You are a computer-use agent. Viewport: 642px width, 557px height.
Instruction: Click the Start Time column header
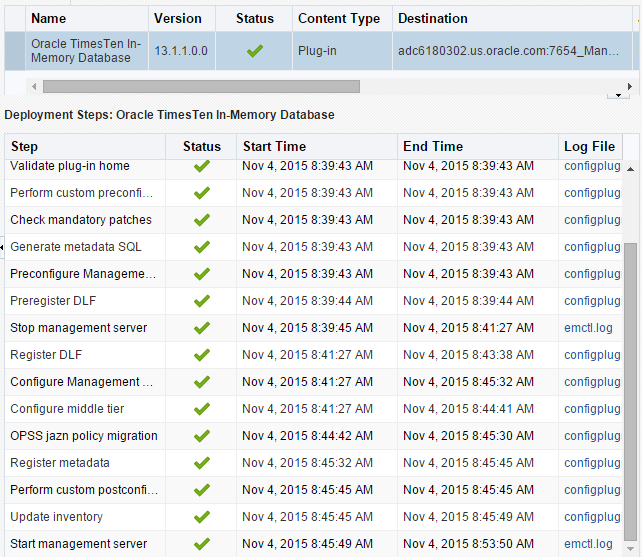[x=317, y=147]
